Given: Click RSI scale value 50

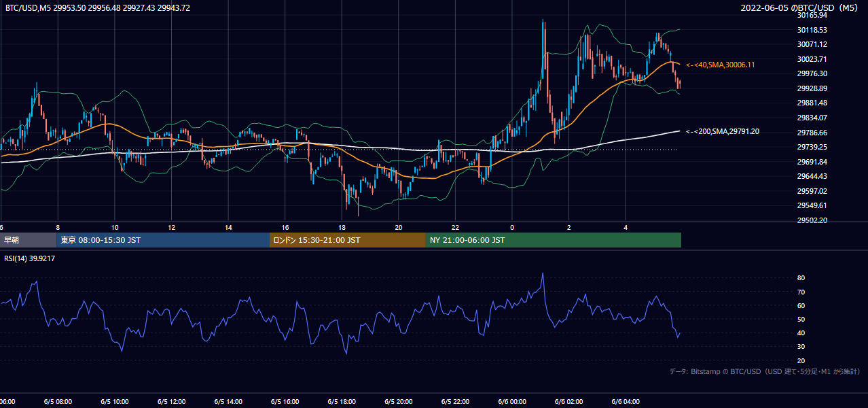Looking at the screenshot, I should pos(801,319).
